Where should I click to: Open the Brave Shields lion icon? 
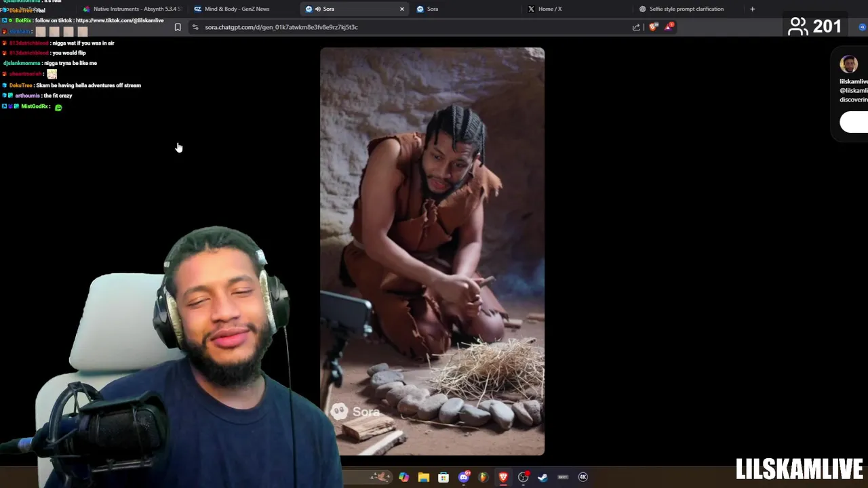coord(653,27)
